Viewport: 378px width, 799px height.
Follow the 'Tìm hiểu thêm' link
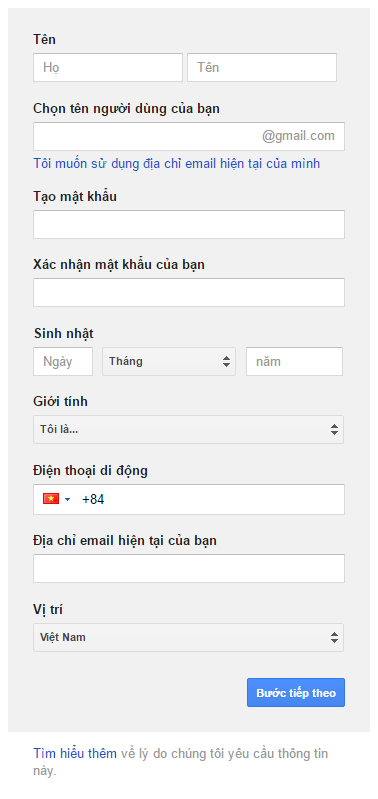point(75,753)
